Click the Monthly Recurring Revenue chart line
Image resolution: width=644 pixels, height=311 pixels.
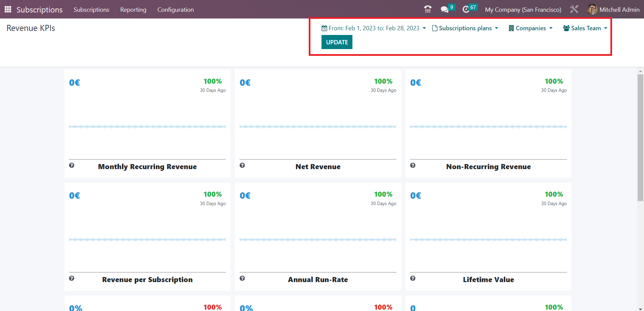147,127
